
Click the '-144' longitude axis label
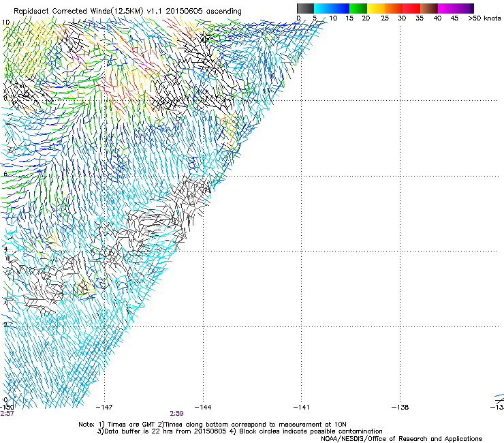pyautogui.click(x=203, y=408)
